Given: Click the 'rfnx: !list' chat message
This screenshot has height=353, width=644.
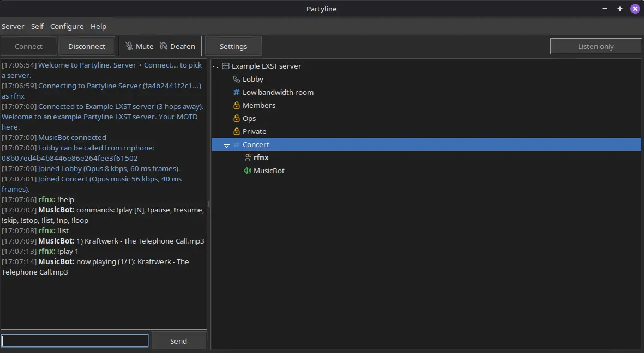Looking at the screenshot, I should 35,230.
